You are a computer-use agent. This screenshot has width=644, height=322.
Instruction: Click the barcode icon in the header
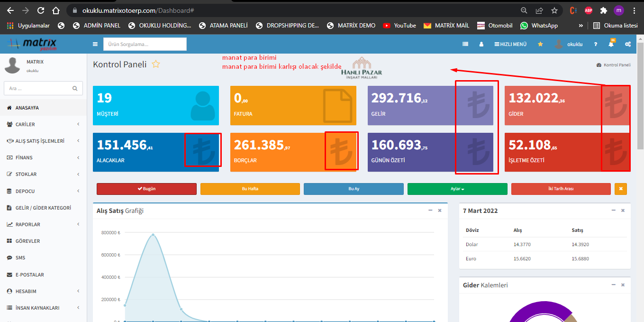tap(465, 44)
